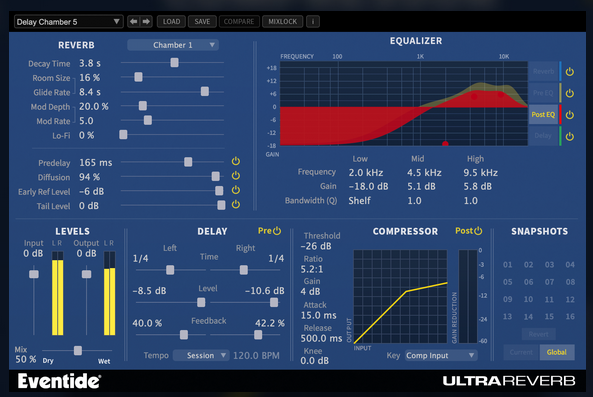Select the Delay EQ tab
This screenshot has height=397, width=593.
click(x=543, y=136)
